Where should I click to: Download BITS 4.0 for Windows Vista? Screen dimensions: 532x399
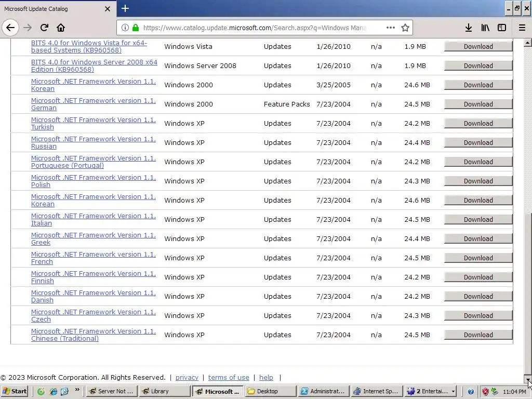(x=478, y=46)
